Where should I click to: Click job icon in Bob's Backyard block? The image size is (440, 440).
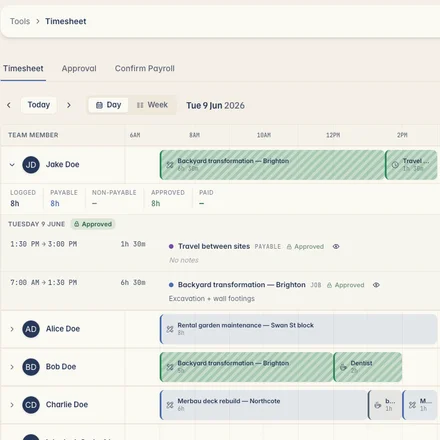[170, 367]
